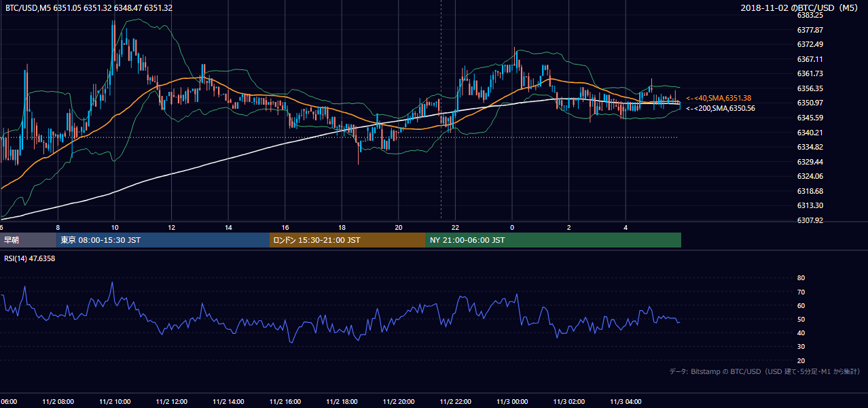This screenshot has height=408, width=868.
Task: Click price axis value 6367.11
Action: point(810,59)
